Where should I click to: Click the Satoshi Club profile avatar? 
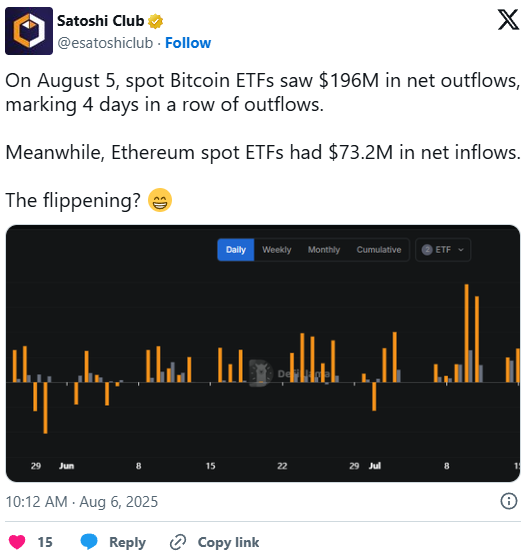point(29,31)
